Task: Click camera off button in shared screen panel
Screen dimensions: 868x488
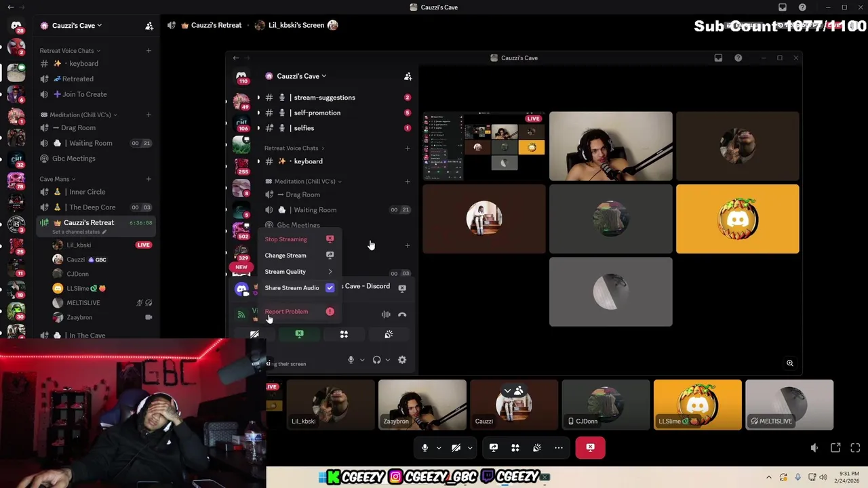Action: 254,334
